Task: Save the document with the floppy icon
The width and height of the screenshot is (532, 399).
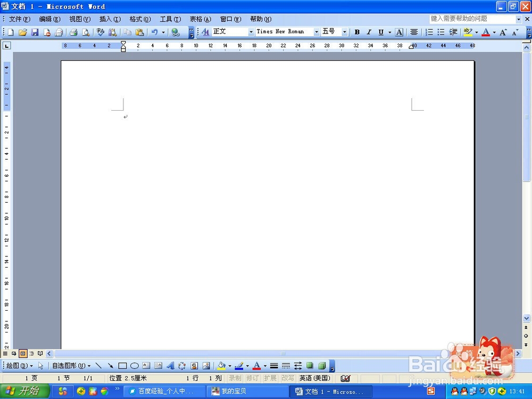Action: [x=35, y=32]
